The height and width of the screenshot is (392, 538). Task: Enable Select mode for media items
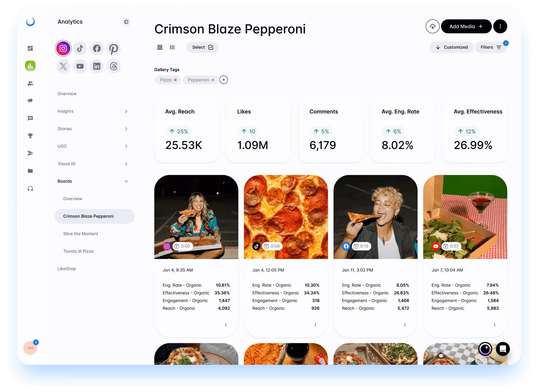[x=203, y=47]
